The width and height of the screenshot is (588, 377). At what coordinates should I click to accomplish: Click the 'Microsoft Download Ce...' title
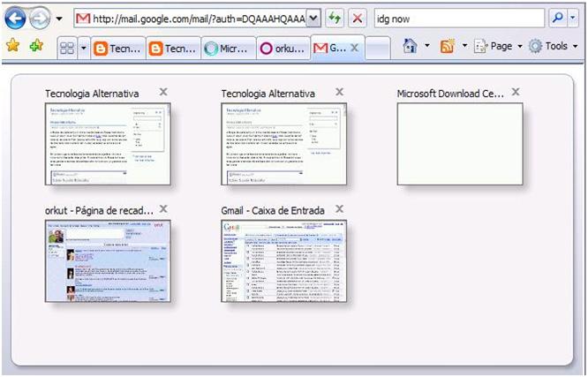pyautogui.click(x=450, y=94)
